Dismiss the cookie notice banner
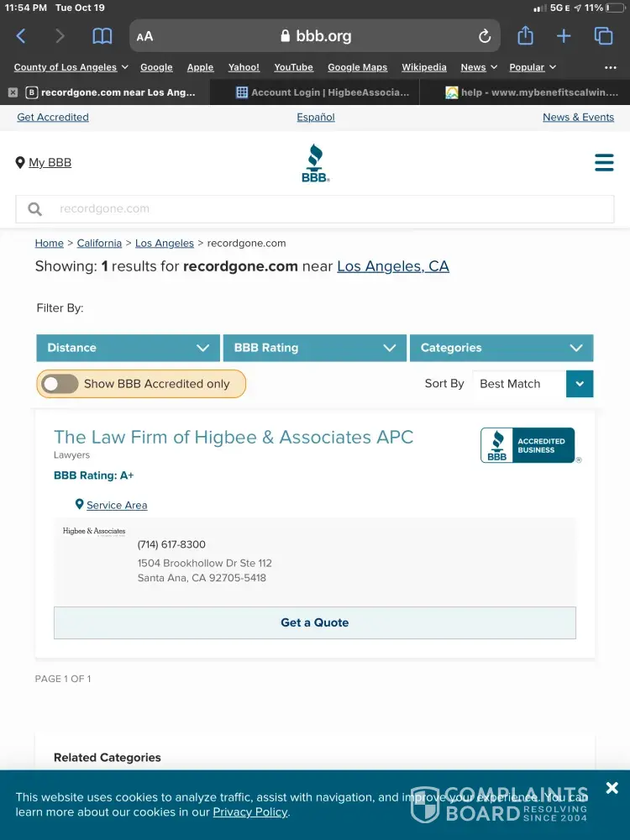630x840 pixels. point(612,788)
